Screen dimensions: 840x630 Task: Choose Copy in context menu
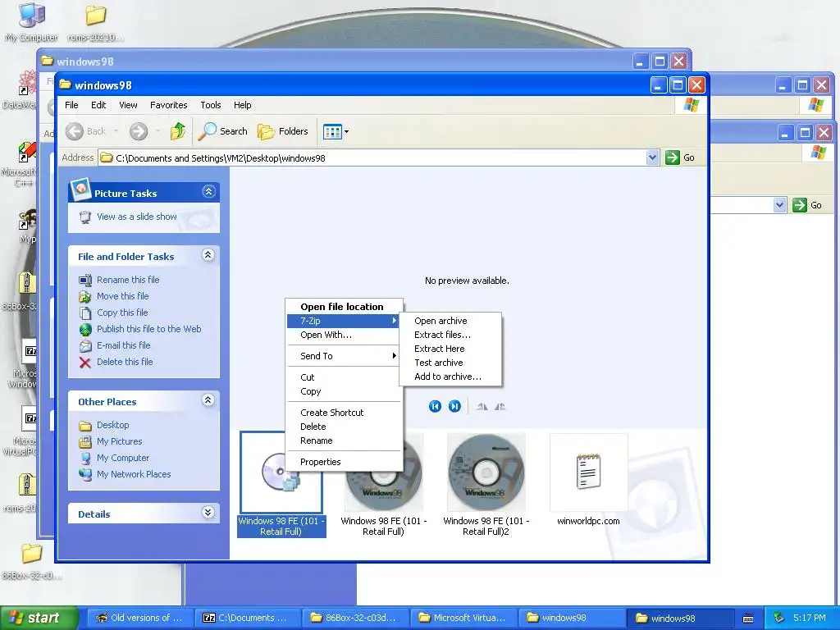(x=344, y=391)
